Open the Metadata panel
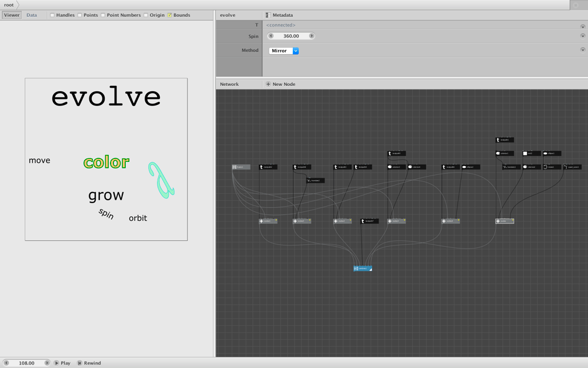Image resolution: width=588 pixels, height=368 pixels. pos(279,15)
